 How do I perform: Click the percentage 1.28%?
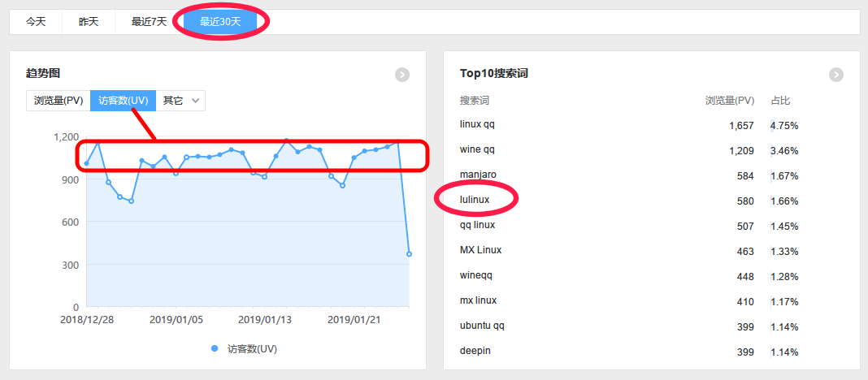click(x=784, y=277)
